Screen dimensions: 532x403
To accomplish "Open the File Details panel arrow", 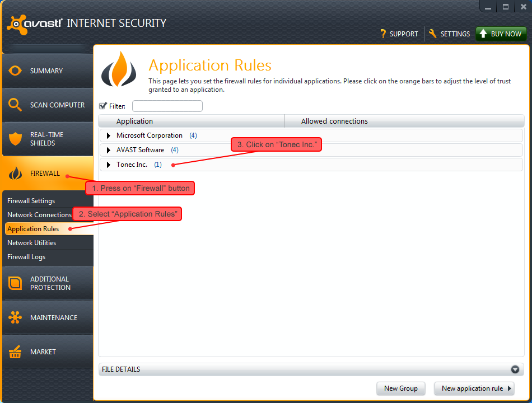I will (515, 369).
